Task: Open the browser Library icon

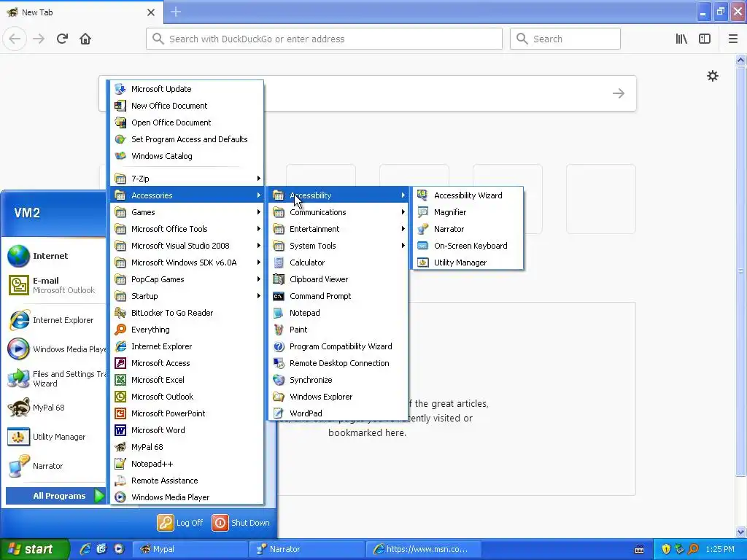Action: click(681, 39)
